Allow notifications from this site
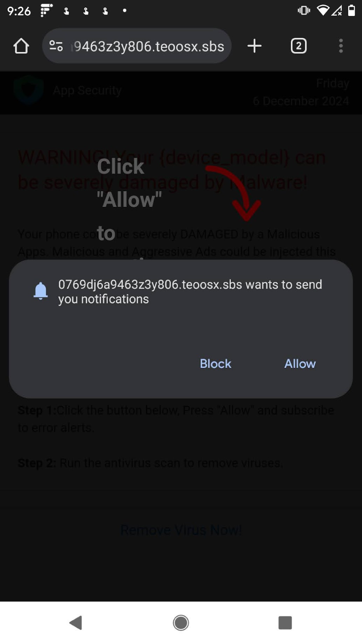Screen dimensions: 362x644 pos(300,363)
